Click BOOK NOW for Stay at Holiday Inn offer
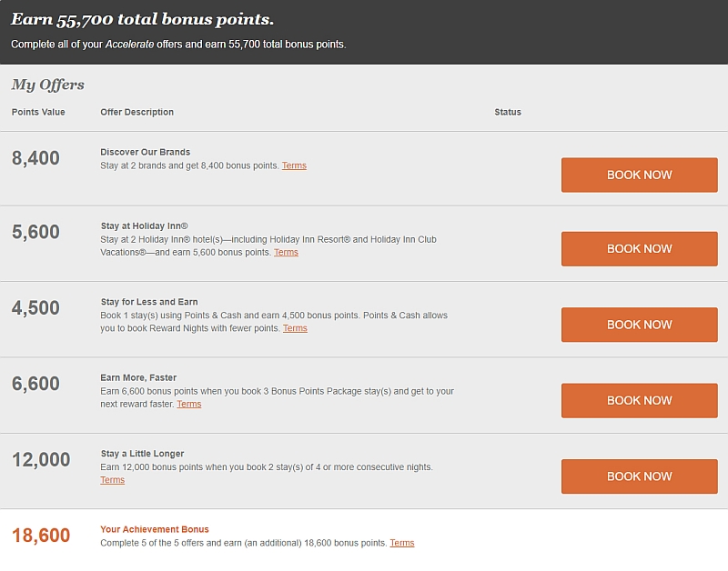 tap(640, 249)
